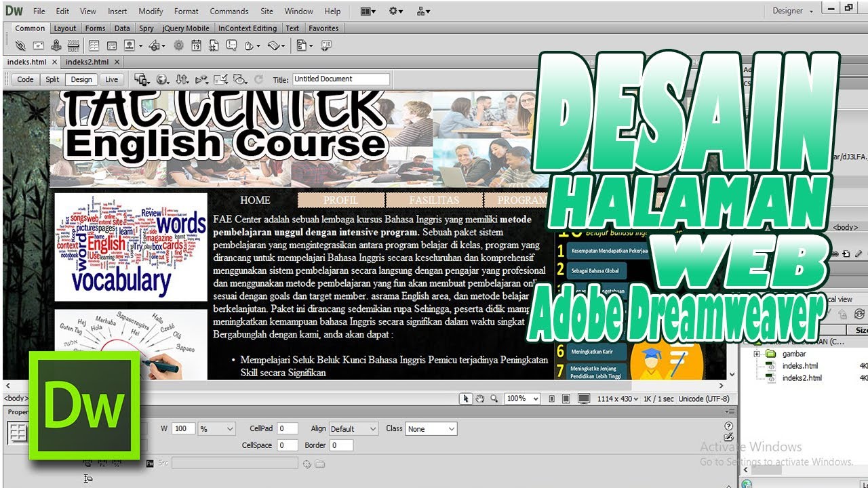
Task: Open the Tag Chooser icon
Action: [x=326, y=45]
